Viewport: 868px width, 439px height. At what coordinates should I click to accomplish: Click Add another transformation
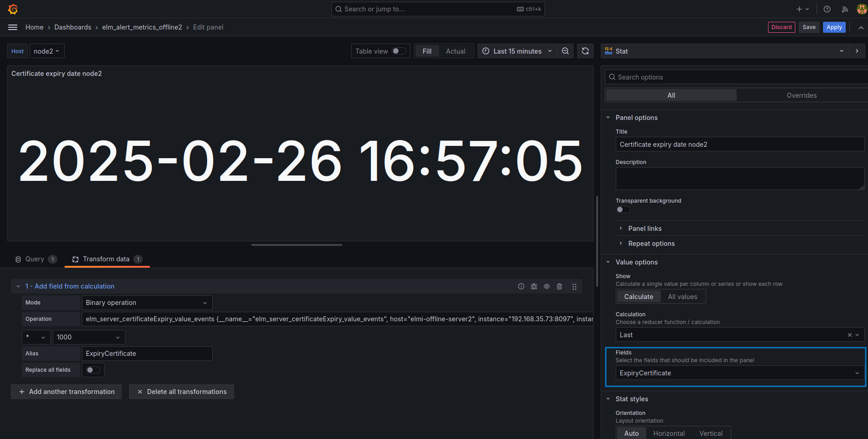pyautogui.click(x=66, y=392)
